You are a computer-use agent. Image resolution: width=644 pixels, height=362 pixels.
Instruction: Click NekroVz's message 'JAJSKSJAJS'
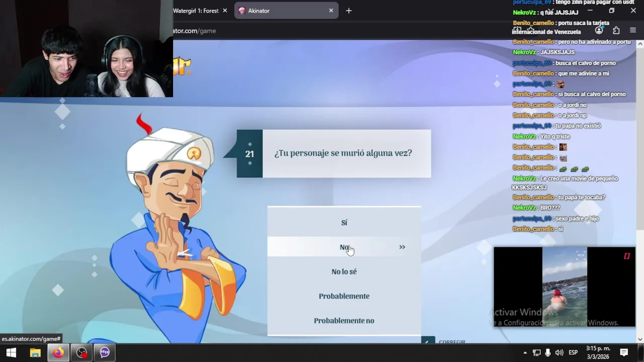[557, 52]
